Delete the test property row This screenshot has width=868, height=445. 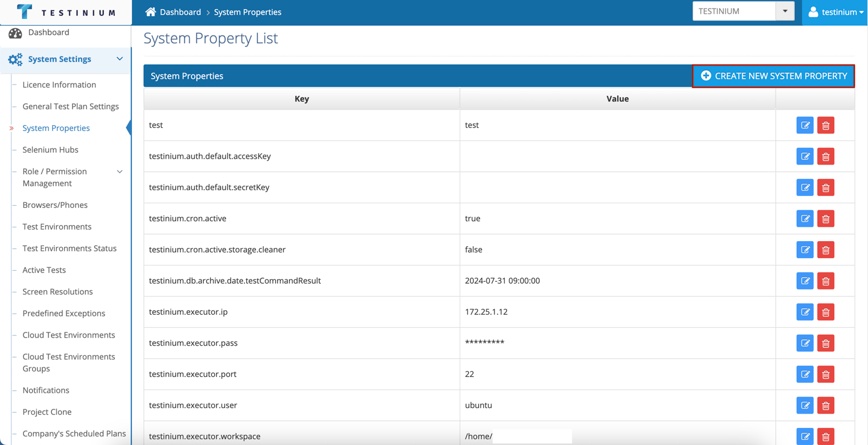[826, 125]
